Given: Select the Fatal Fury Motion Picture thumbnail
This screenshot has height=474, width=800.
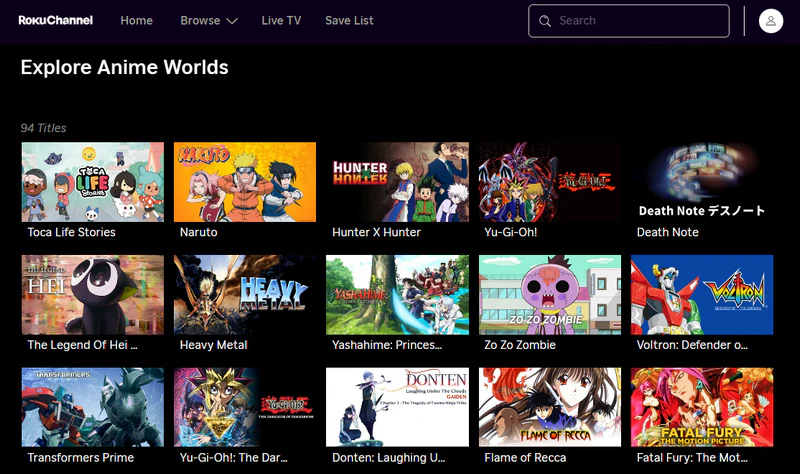Looking at the screenshot, I should (702, 407).
